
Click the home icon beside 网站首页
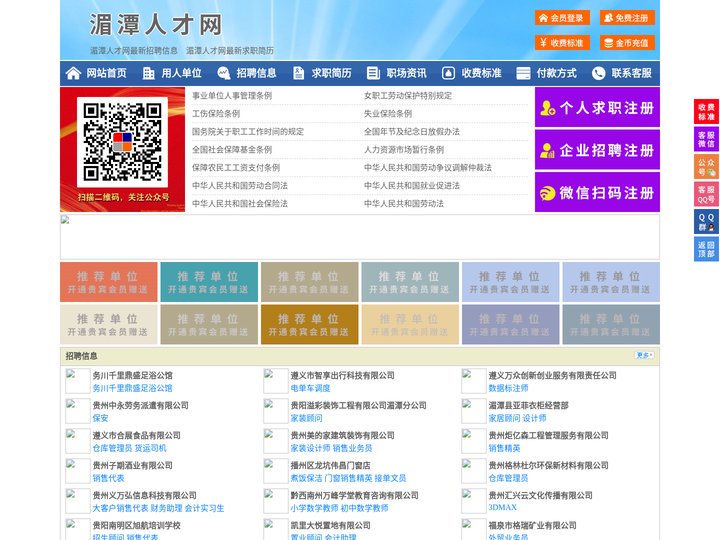coord(73,73)
